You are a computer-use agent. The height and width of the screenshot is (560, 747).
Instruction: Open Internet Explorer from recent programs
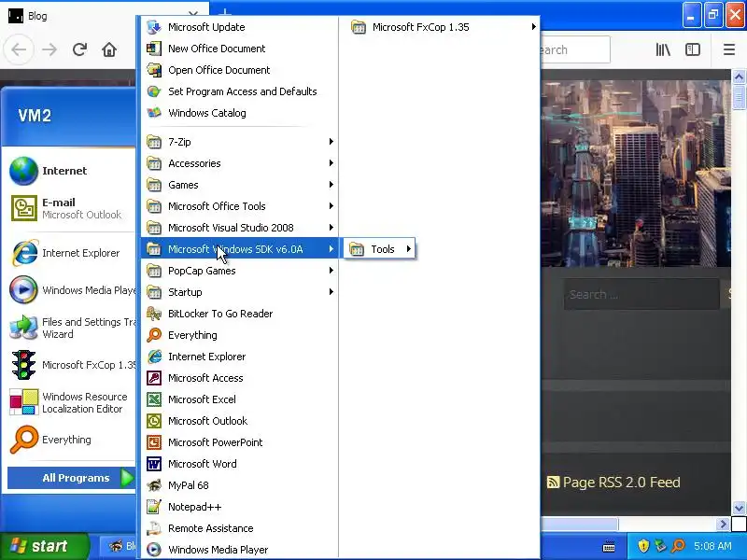(70, 253)
